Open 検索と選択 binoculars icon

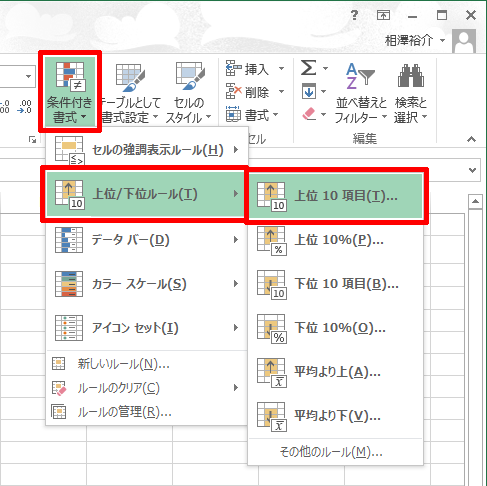click(x=411, y=93)
